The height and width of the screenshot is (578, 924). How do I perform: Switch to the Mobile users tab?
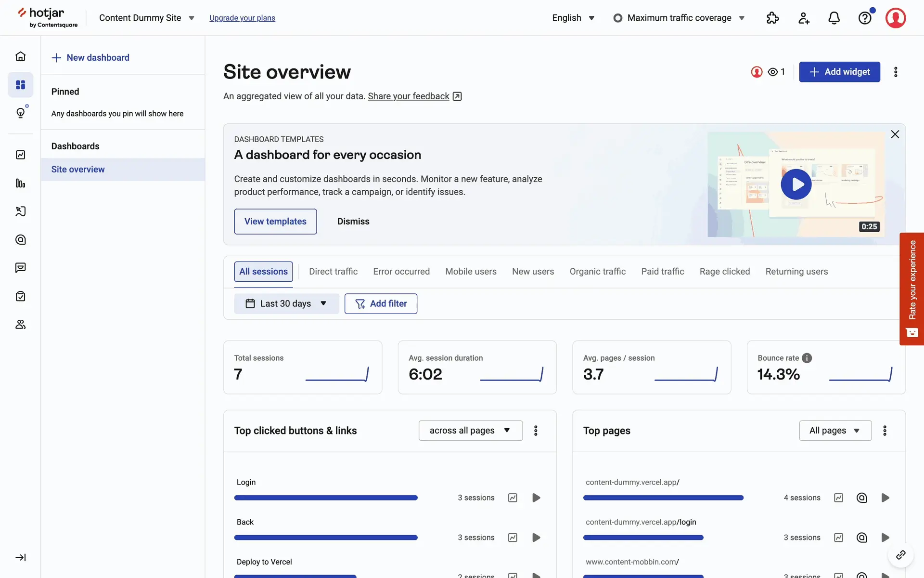(x=471, y=272)
